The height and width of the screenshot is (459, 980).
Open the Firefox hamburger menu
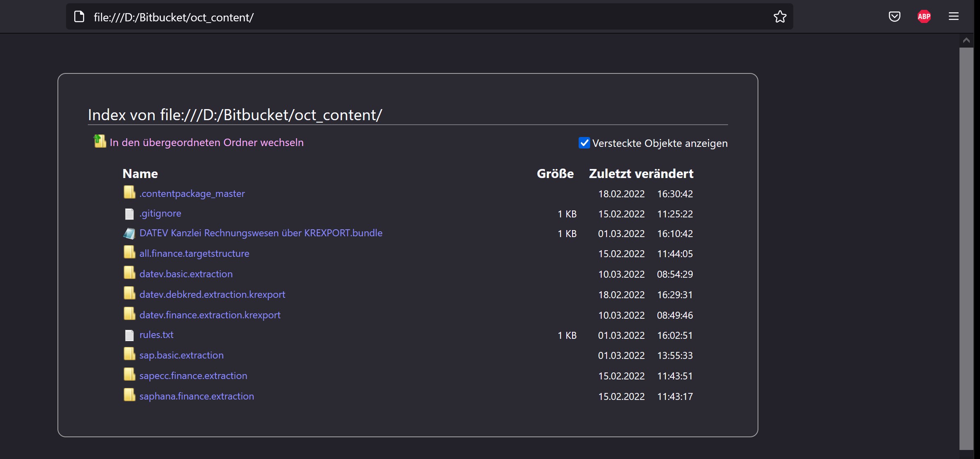click(953, 16)
